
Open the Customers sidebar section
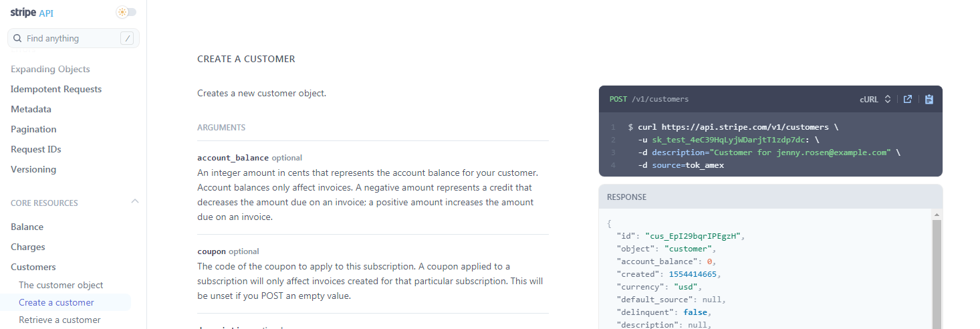(x=33, y=267)
